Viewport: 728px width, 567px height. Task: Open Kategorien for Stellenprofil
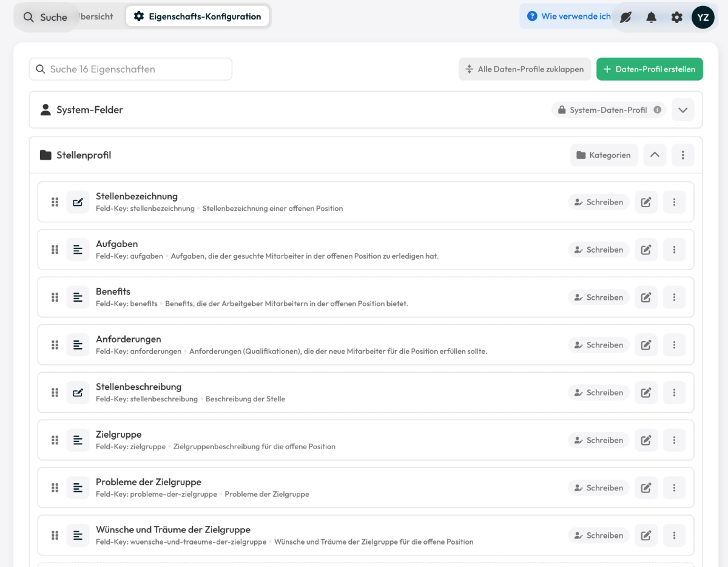(x=604, y=155)
